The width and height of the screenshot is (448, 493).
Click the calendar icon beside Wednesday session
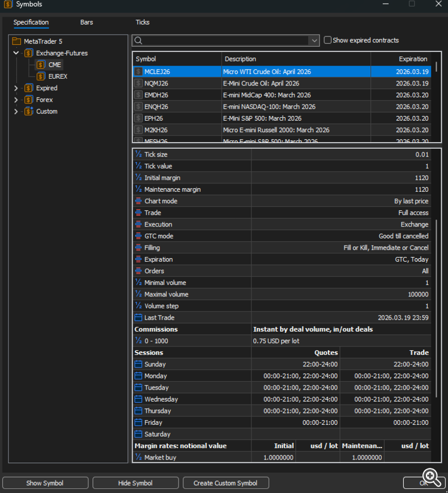(139, 399)
